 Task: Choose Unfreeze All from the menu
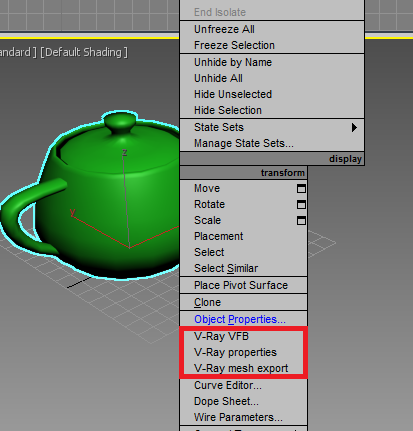pyautogui.click(x=272, y=29)
